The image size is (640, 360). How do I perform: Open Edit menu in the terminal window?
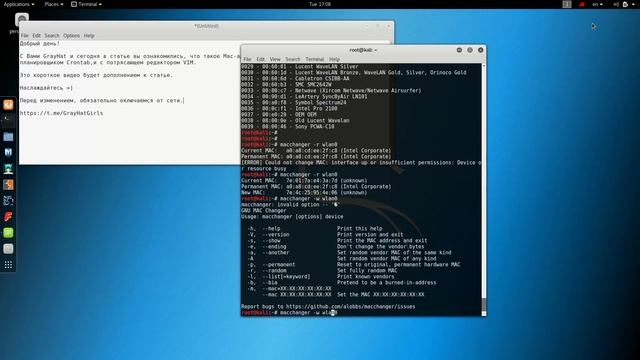[260, 59]
